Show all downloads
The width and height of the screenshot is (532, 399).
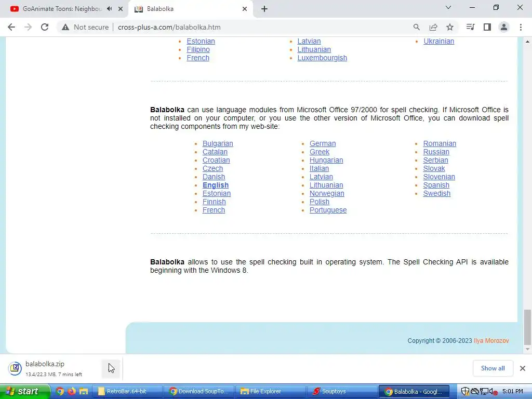pos(493,368)
